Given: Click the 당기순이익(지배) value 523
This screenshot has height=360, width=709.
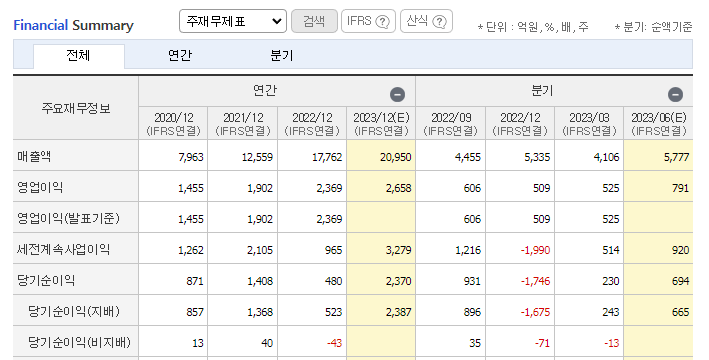Looking at the screenshot, I should tap(334, 312).
